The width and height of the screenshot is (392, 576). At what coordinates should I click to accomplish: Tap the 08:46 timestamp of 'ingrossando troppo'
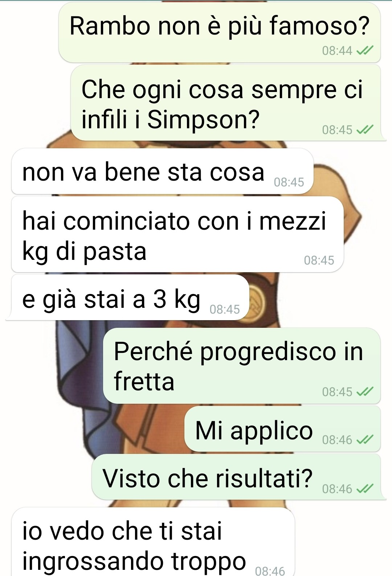pos(270,571)
